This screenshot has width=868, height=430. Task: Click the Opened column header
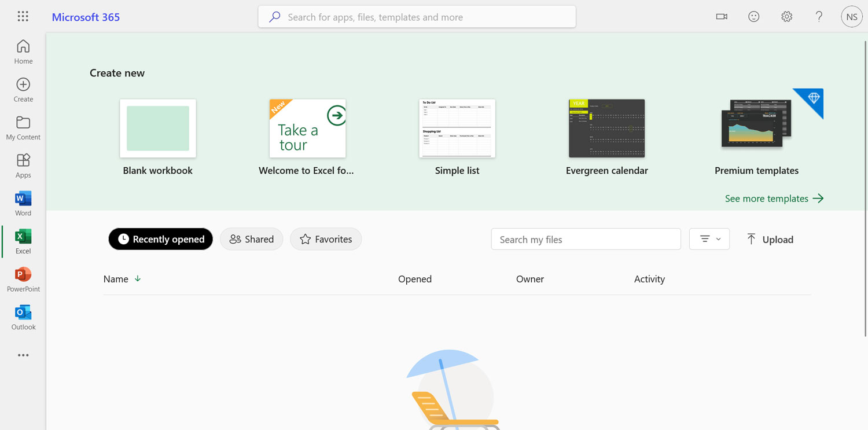(414, 279)
